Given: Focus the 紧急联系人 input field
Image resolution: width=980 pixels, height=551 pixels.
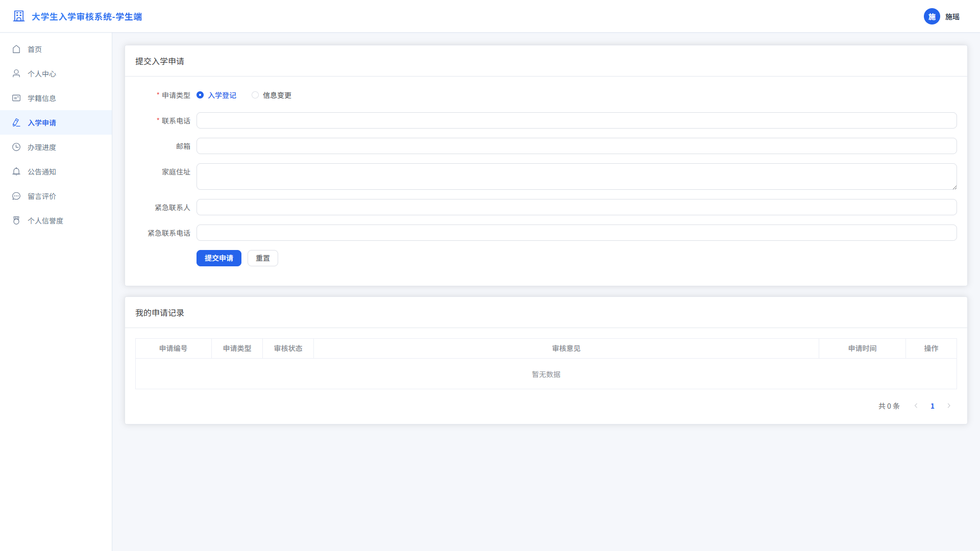Looking at the screenshot, I should [577, 207].
